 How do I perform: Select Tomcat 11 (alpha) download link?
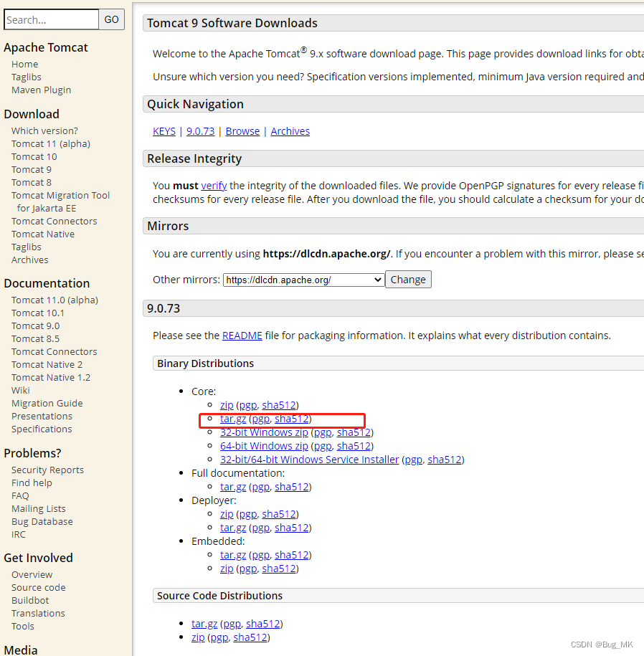(x=51, y=143)
